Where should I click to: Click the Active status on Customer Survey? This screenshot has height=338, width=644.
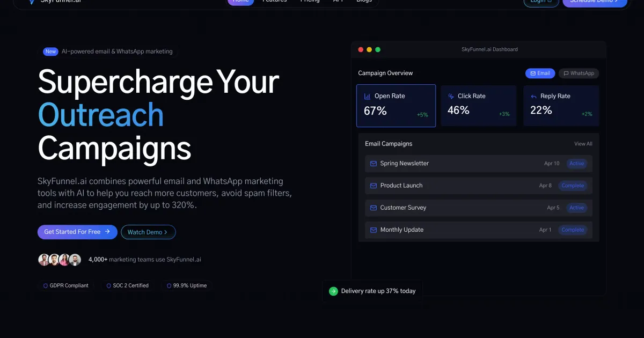pos(577,208)
